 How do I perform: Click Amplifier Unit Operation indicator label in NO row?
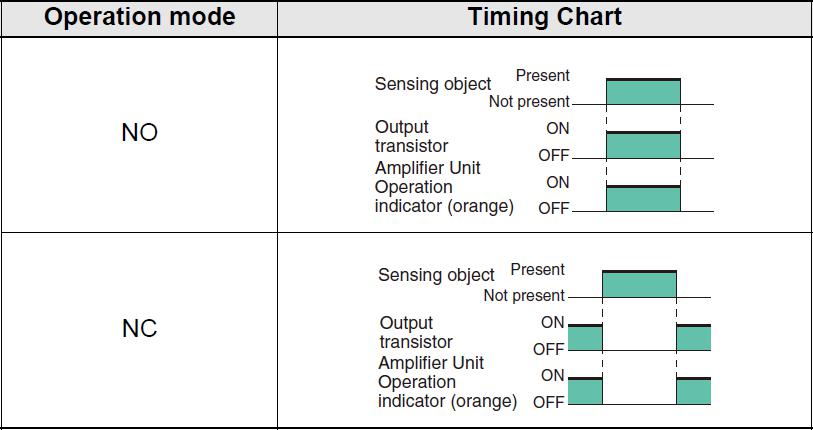coord(444,187)
